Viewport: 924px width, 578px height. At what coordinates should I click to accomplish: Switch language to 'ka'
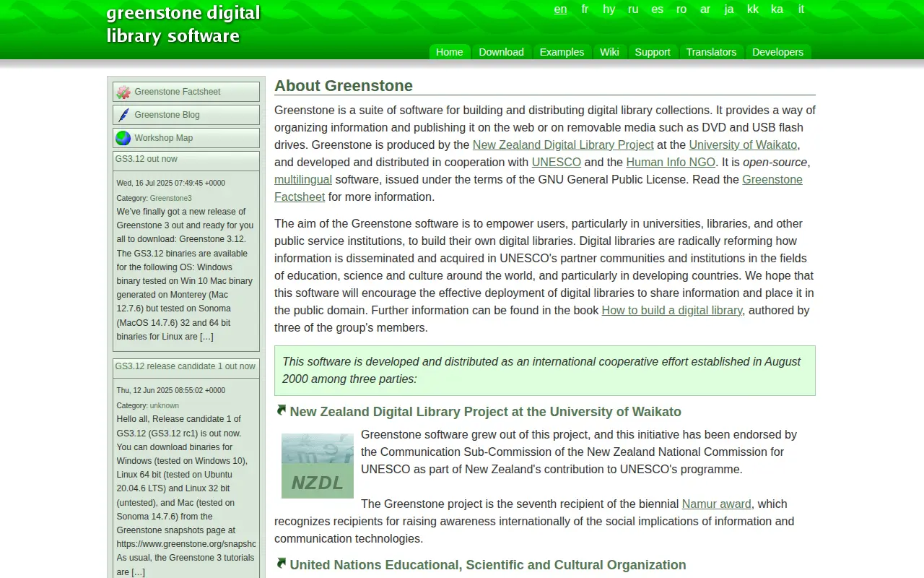pyautogui.click(x=777, y=9)
